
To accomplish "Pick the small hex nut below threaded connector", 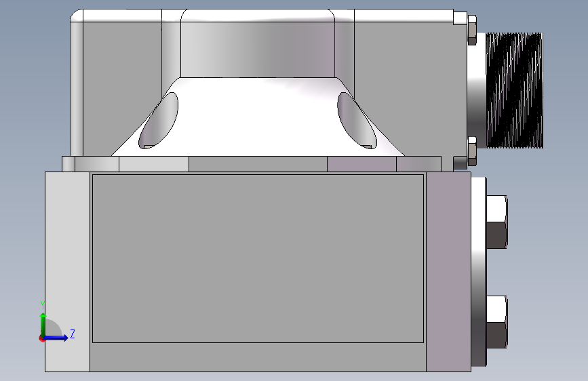I will 473,151.
